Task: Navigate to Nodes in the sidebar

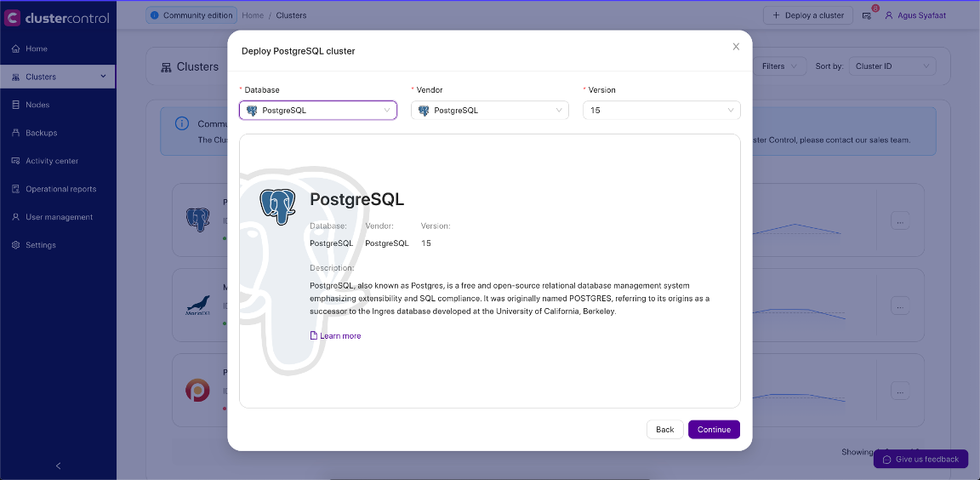Action: pos(37,105)
